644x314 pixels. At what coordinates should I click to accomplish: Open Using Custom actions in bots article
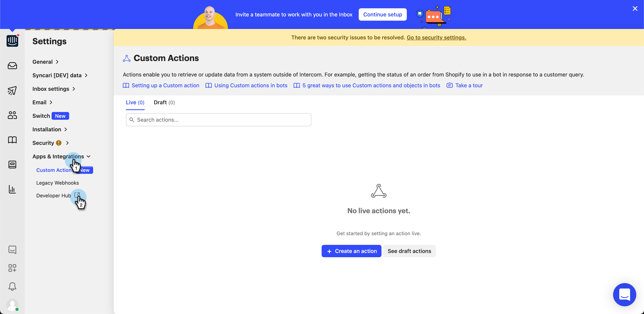coord(251,86)
